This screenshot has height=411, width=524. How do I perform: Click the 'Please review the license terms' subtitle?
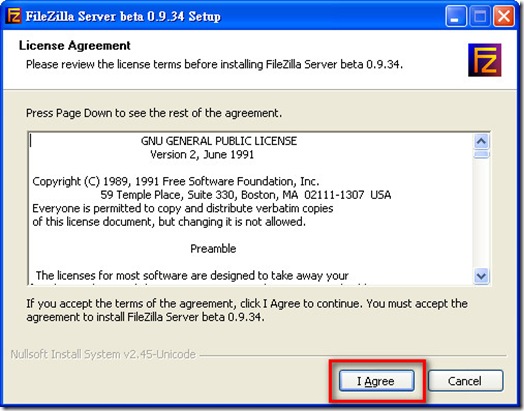point(214,64)
